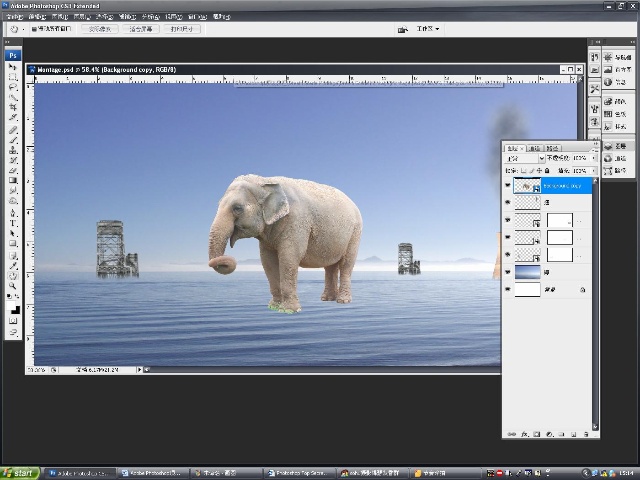This screenshot has height=480, width=640.
Task: Open document status bar info arrow
Action: point(139,370)
